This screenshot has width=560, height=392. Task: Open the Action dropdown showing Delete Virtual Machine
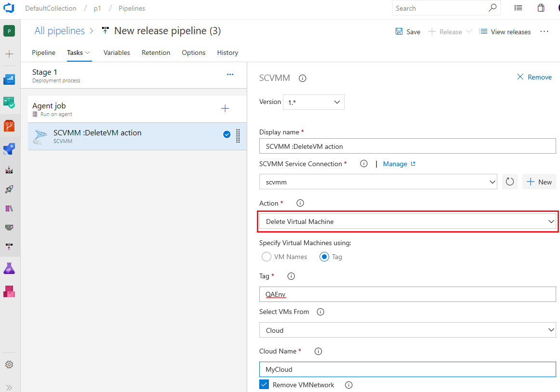(408, 222)
